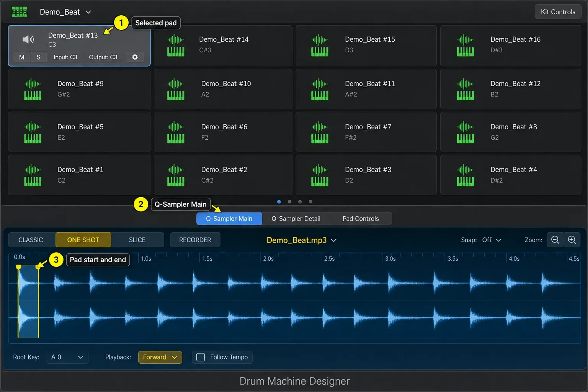Screen dimensions: 588x392
Task: Click the sampler icon on Demo_Beat #4
Action: point(465,175)
